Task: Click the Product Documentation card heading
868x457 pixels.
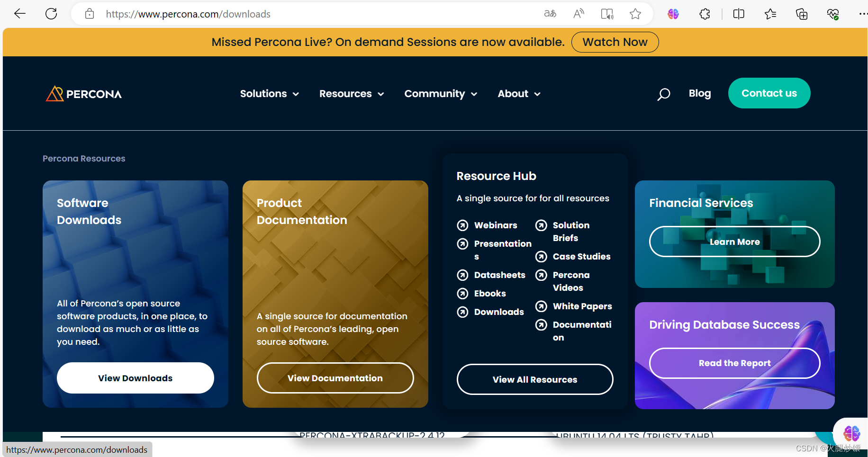Action: (302, 211)
